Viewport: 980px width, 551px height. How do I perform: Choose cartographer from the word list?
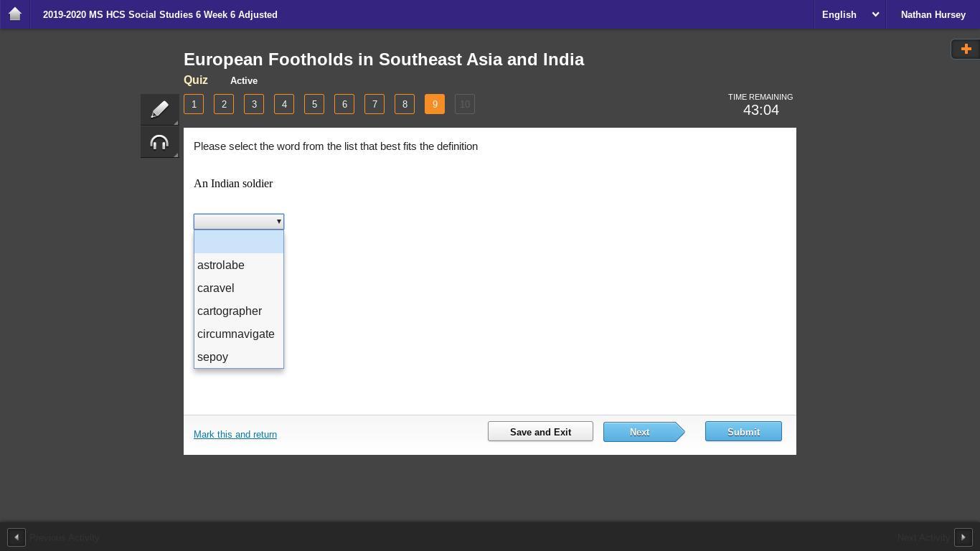coord(239,311)
